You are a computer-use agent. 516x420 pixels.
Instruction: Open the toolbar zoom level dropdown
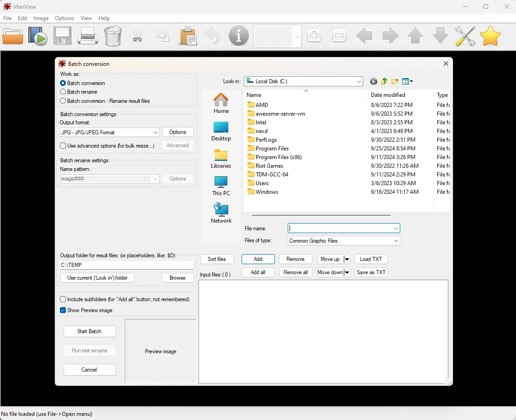[x=297, y=36]
